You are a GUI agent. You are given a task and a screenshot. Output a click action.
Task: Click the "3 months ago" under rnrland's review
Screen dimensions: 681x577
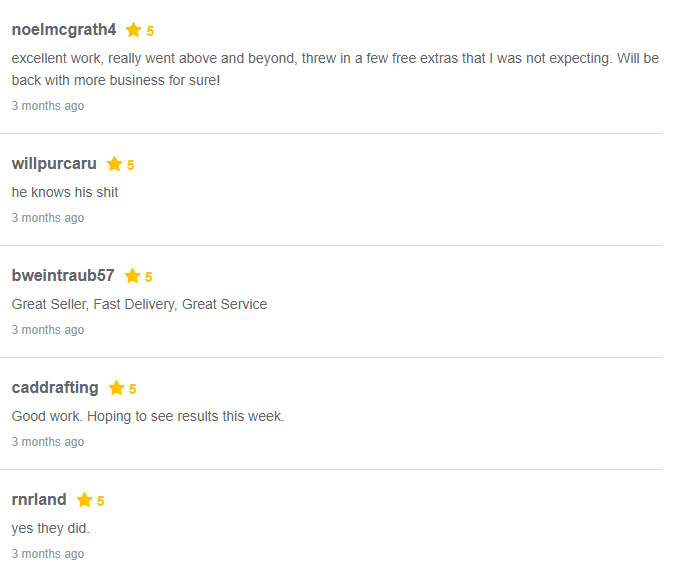[48, 554]
